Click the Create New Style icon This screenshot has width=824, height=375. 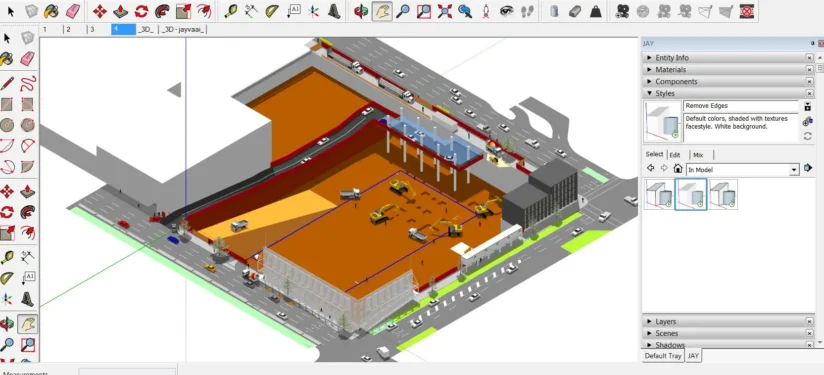point(808,122)
